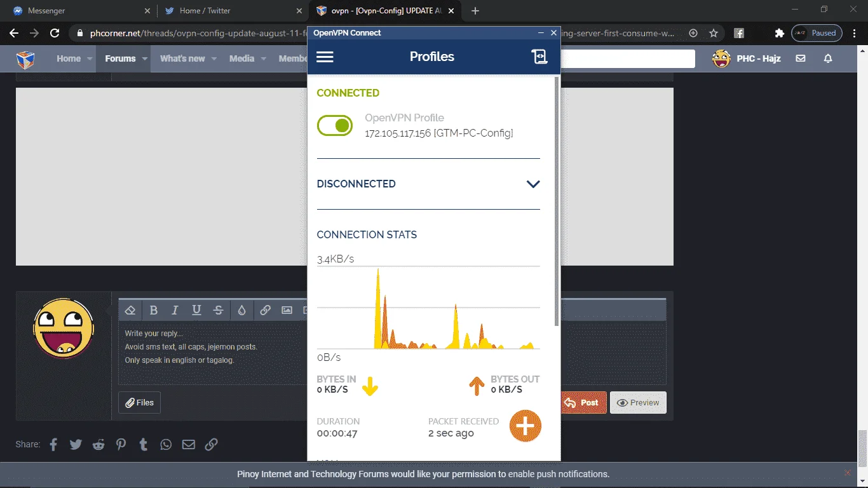
Task: Open the Chrome extensions puzzle menu
Action: click(x=780, y=33)
